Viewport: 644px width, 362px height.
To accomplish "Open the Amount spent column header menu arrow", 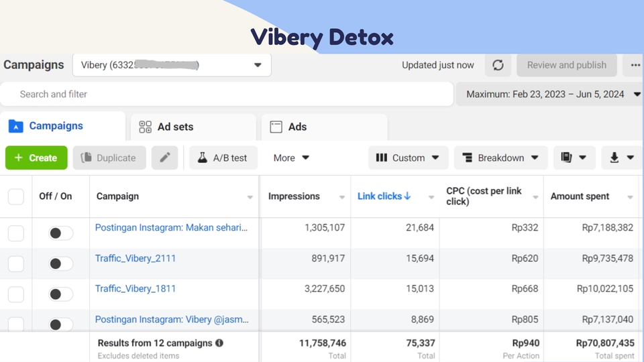I will tap(630, 197).
